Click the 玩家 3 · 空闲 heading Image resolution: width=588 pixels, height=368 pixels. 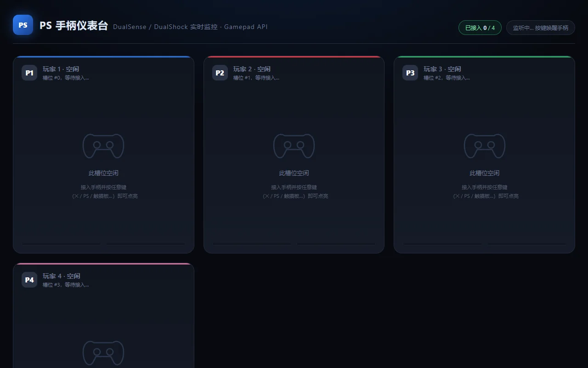tap(442, 69)
